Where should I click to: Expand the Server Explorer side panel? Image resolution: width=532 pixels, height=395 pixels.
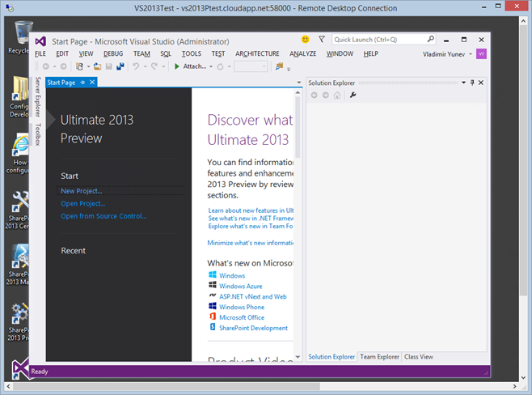point(38,98)
